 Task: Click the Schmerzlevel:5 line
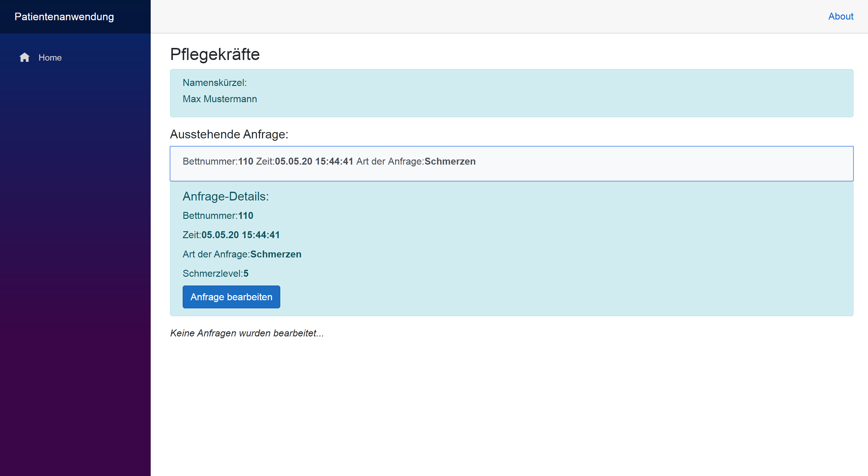(216, 273)
